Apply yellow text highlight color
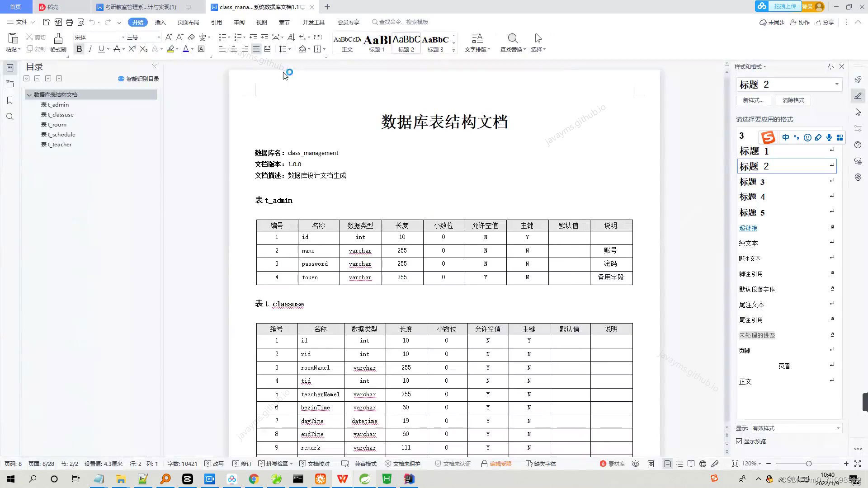This screenshot has width=868, height=488. pyautogui.click(x=170, y=49)
